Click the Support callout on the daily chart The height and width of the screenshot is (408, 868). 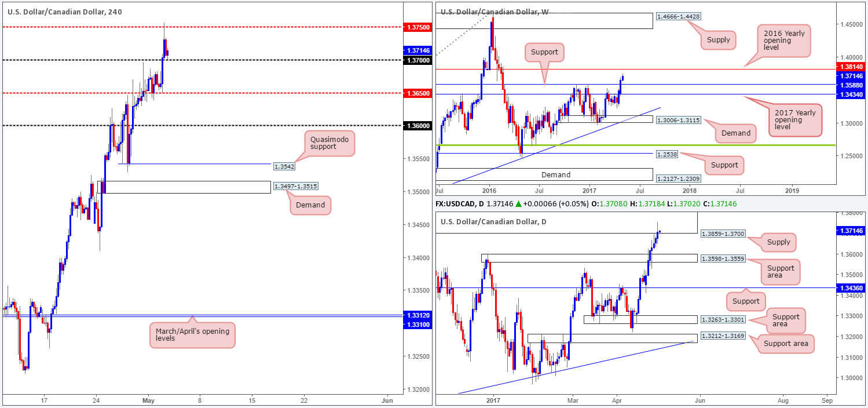pyautogui.click(x=746, y=301)
